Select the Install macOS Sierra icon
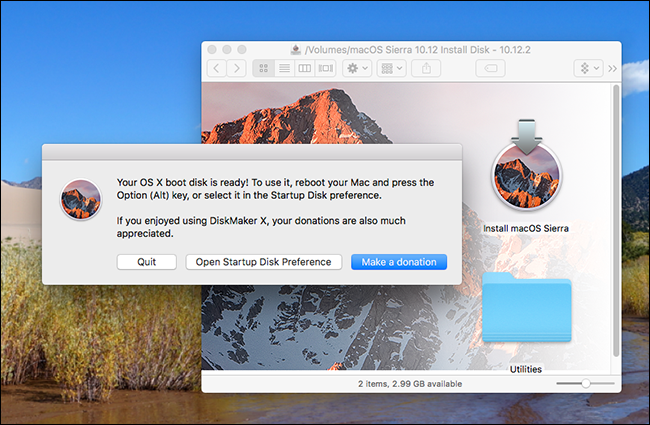Viewport: 650px width, 425px height. (526, 166)
